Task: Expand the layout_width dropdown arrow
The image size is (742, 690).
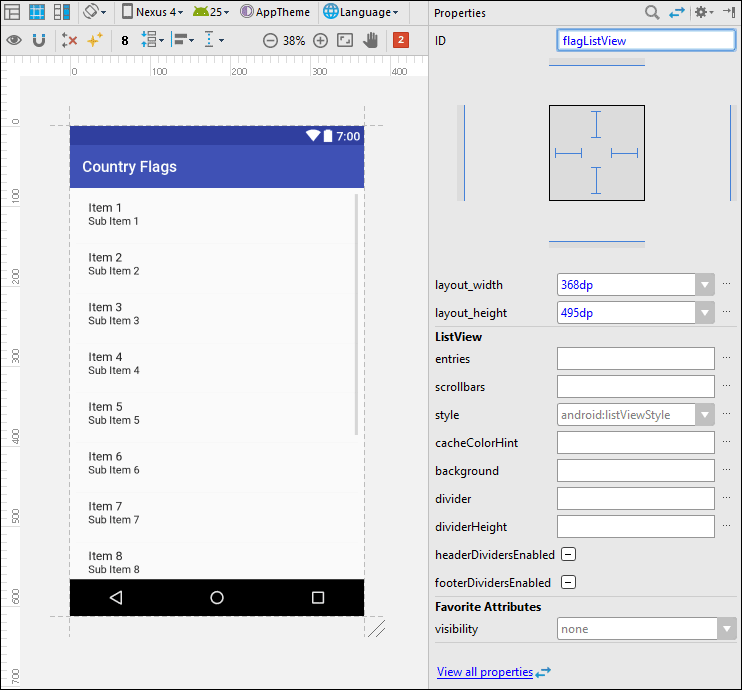Action: coord(705,284)
